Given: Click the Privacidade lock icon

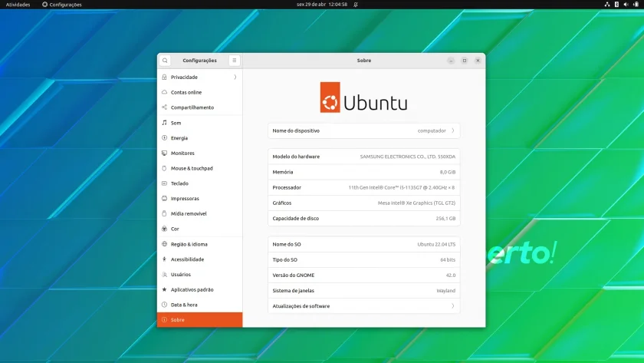Looking at the screenshot, I should pyautogui.click(x=164, y=77).
